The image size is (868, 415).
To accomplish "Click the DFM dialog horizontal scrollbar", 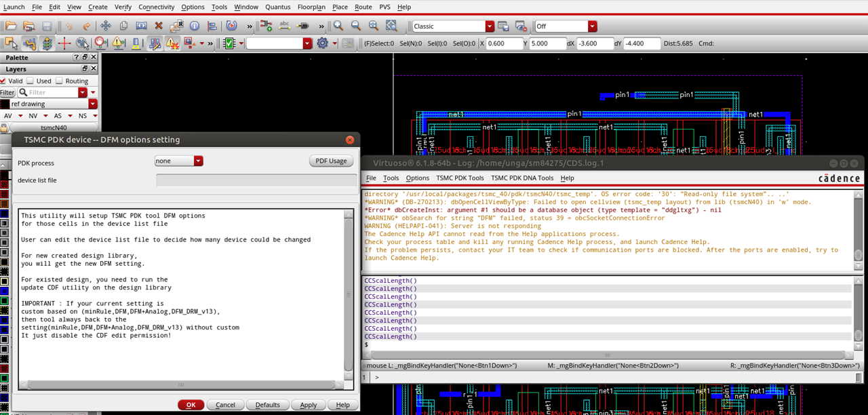I will (x=181, y=384).
